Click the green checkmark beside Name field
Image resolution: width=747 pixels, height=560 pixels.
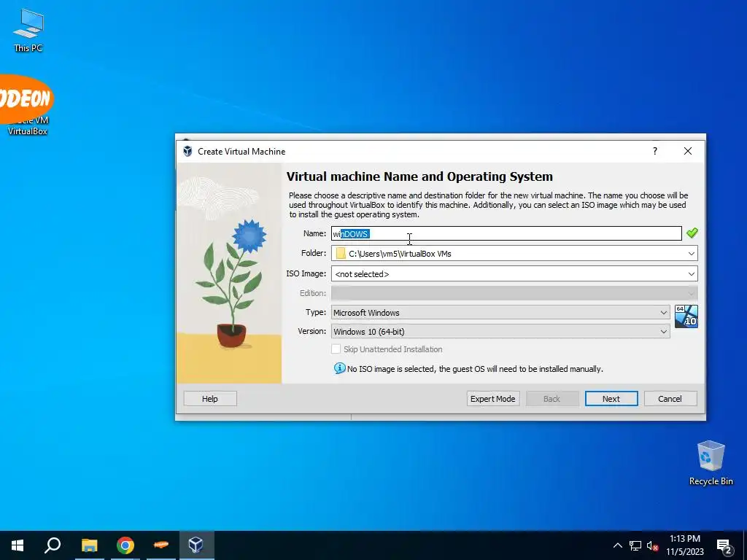[x=692, y=233]
